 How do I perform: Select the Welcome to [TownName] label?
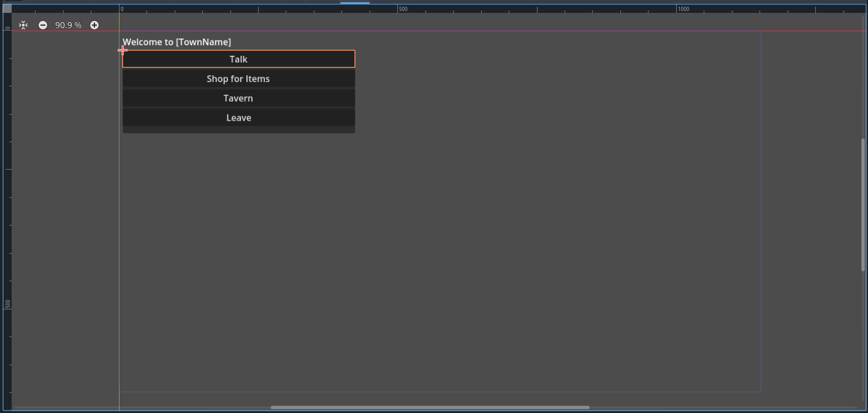tap(177, 42)
